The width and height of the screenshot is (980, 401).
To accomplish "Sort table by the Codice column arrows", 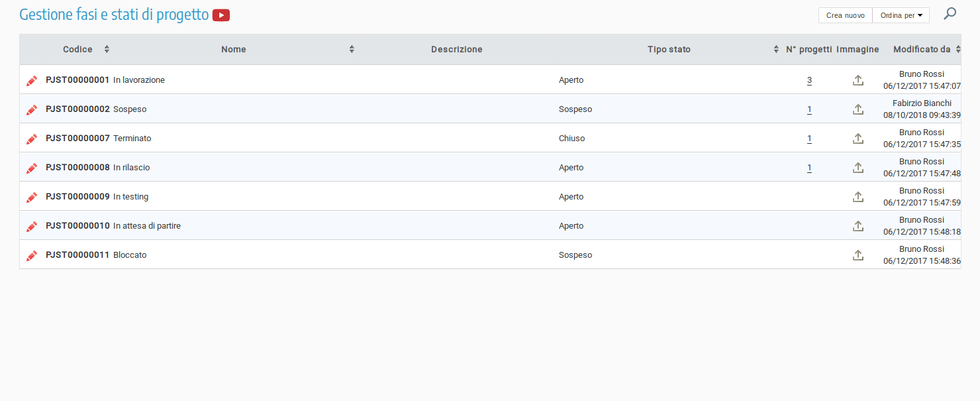I will [107, 49].
